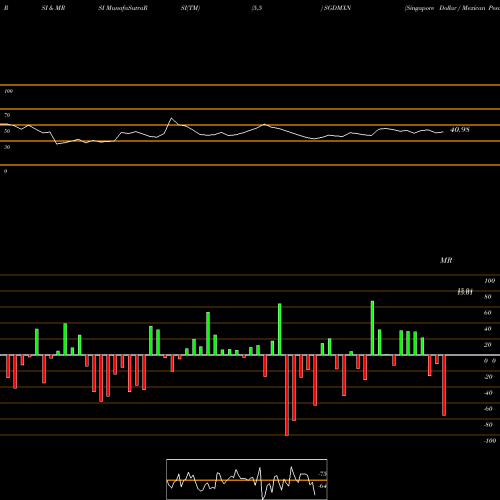Click the 64 label in mini chart
Image resolution: width=500 pixels, height=500 pixels.
pos(323,486)
